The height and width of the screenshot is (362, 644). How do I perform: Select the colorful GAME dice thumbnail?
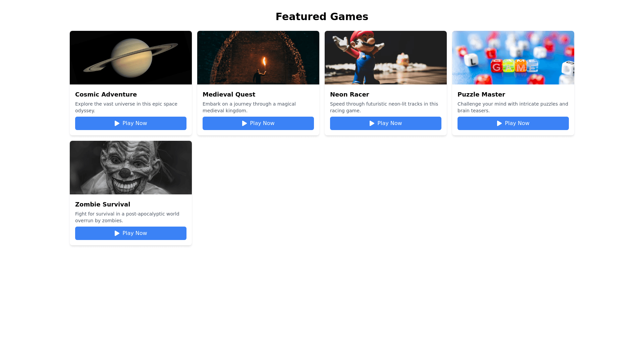[x=513, y=58]
